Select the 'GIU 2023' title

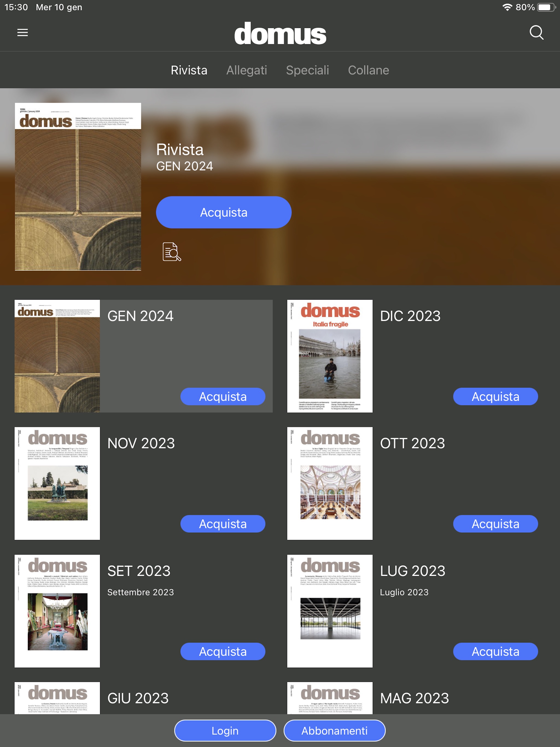[x=138, y=698]
